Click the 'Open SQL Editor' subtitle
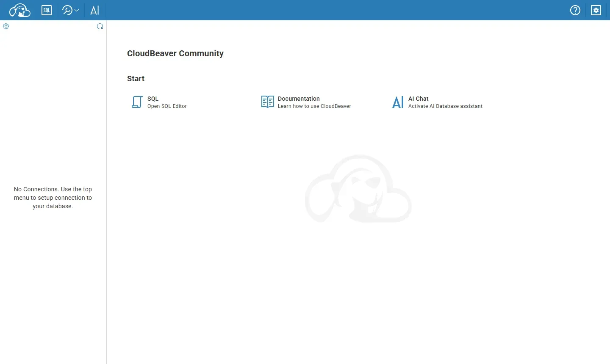The height and width of the screenshot is (364, 610). point(167,106)
